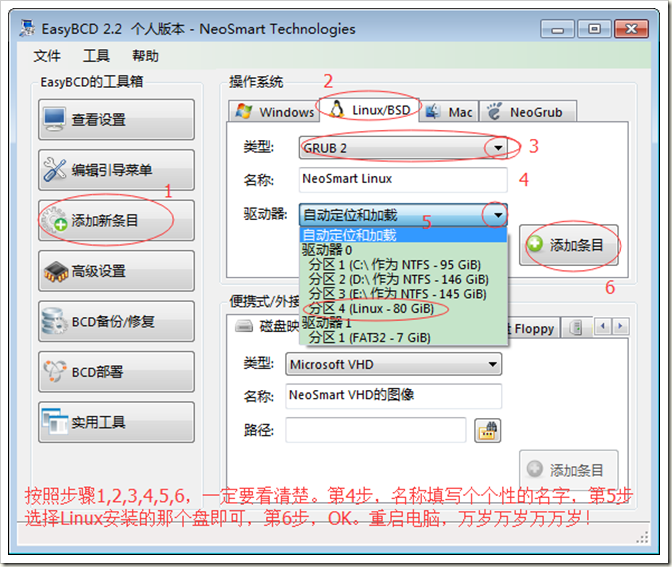Expand the GRUB 2 type dropdown

(498, 148)
